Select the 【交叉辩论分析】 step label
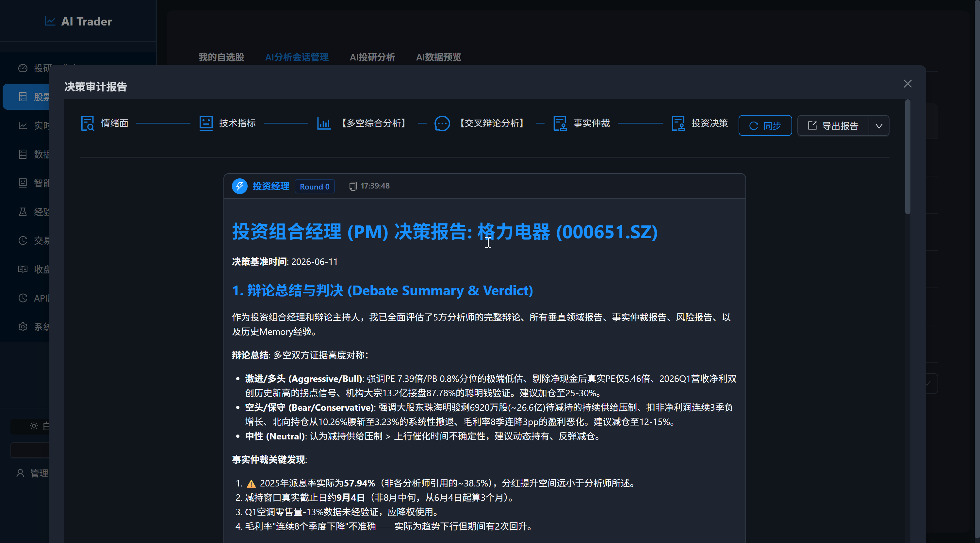980x543 pixels. (492, 123)
